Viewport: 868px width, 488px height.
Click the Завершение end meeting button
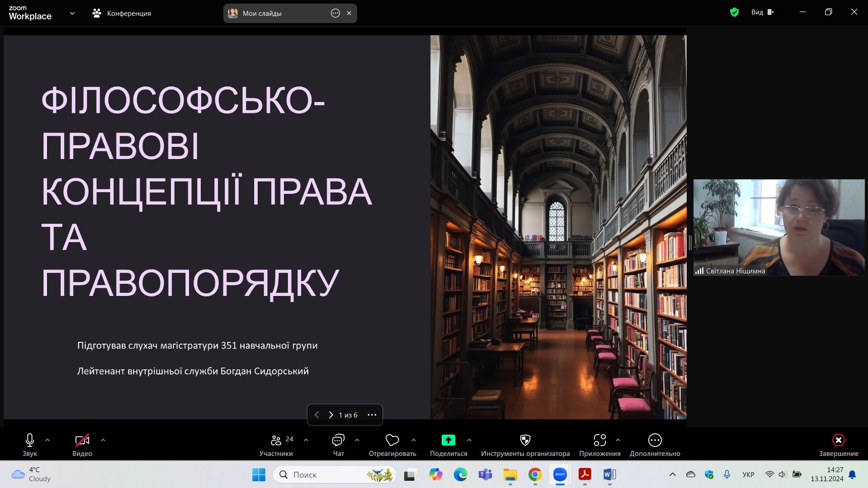(838, 440)
